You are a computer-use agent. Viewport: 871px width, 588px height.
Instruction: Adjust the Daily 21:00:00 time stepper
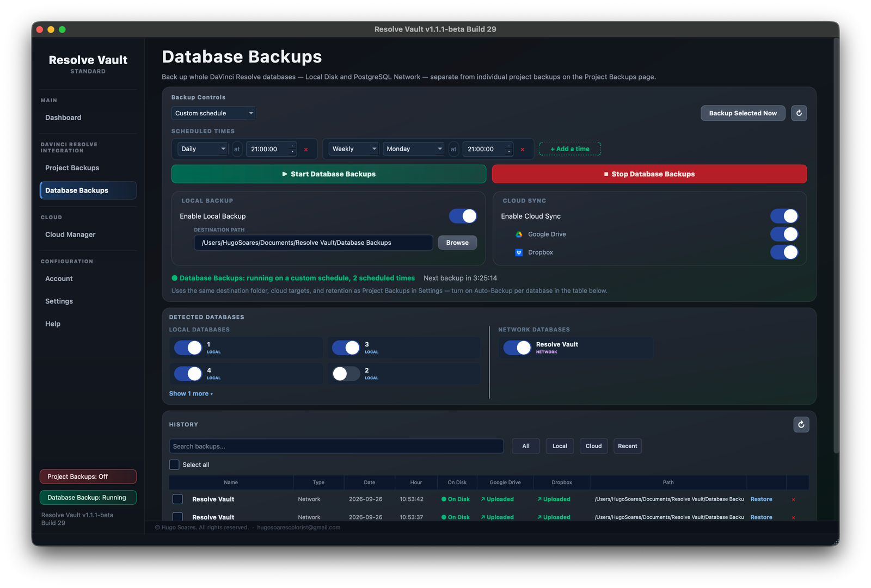(x=292, y=149)
